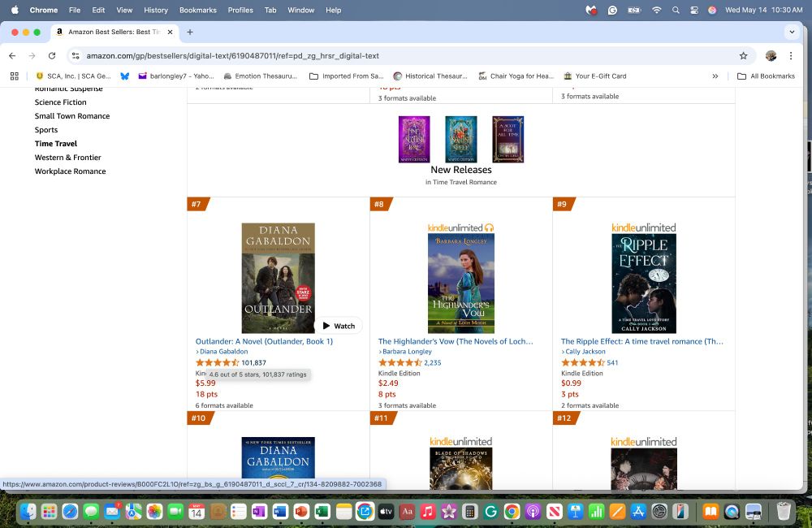The height and width of the screenshot is (528, 812).
Task: Click the $2.49 price for Highlander's Vow
Action: (388, 383)
